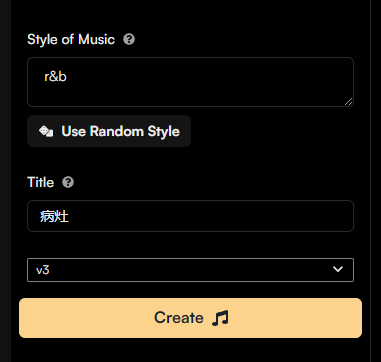The image size is (381, 362).
Task: Click the Create button to generate the song
Action: 190,318
